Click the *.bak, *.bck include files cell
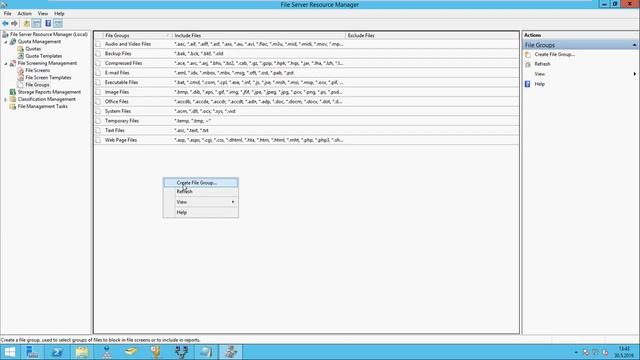Viewport: 640px width, 360px height. (x=199, y=53)
